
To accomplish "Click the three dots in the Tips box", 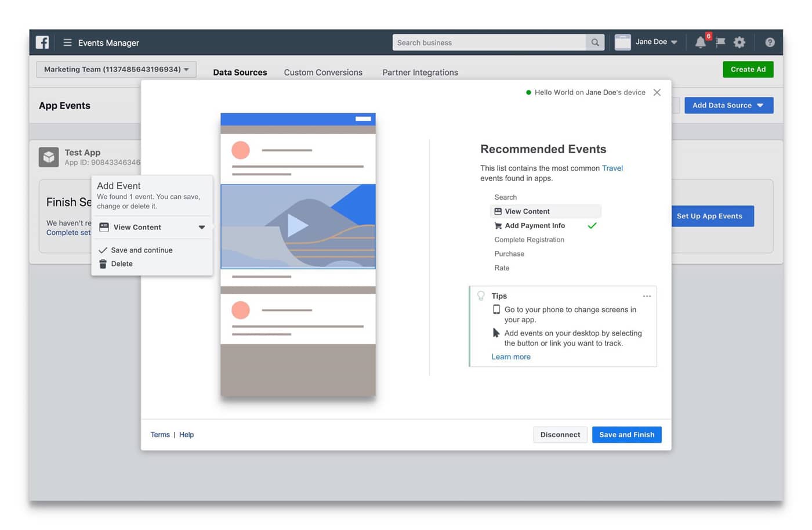I will click(x=647, y=296).
